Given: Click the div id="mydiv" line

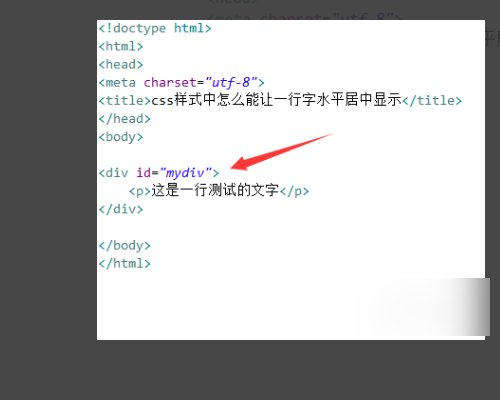Looking at the screenshot, I should point(159,173).
